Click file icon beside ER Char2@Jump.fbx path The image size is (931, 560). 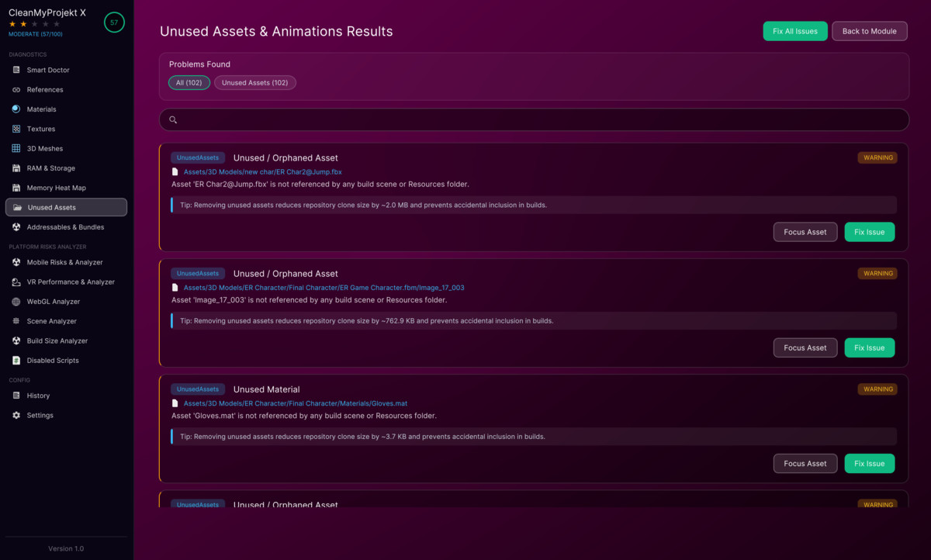tap(175, 171)
